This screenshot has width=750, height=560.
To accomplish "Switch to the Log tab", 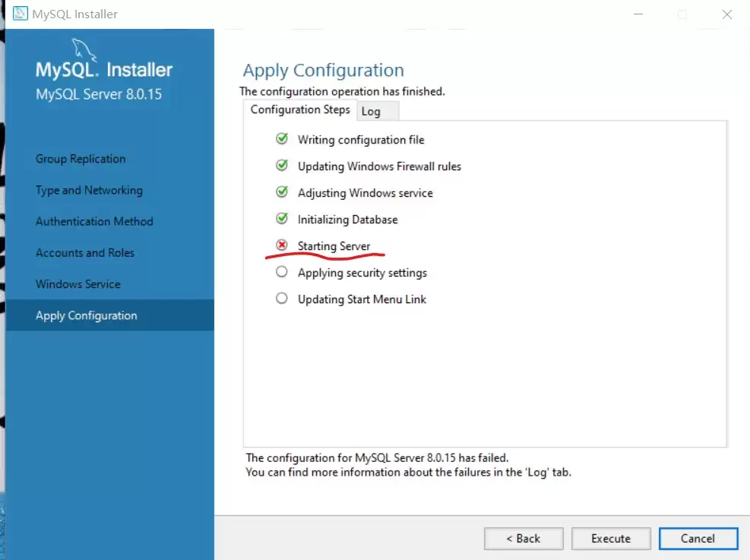I will (x=372, y=110).
